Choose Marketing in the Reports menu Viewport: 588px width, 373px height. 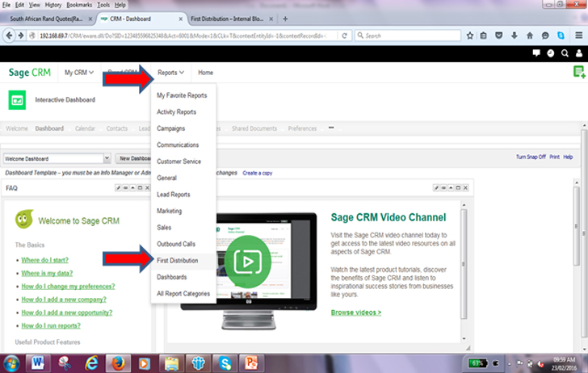pyautogui.click(x=169, y=211)
